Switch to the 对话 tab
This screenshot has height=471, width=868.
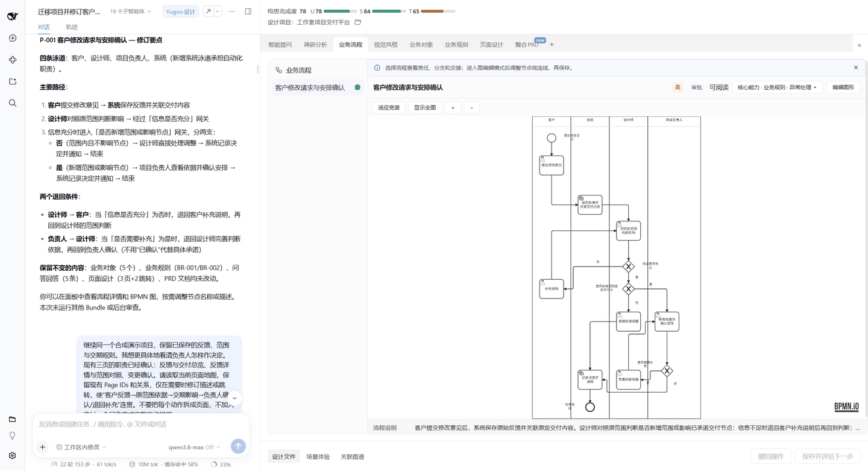44,27
